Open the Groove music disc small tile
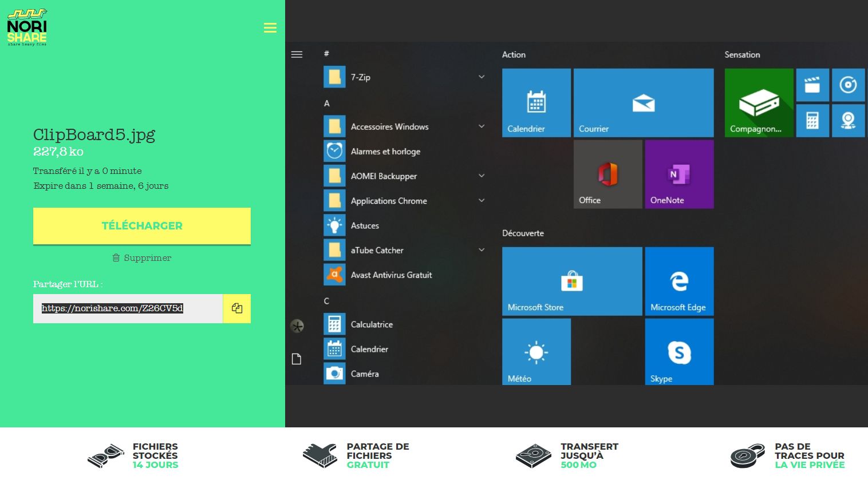 click(x=848, y=85)
